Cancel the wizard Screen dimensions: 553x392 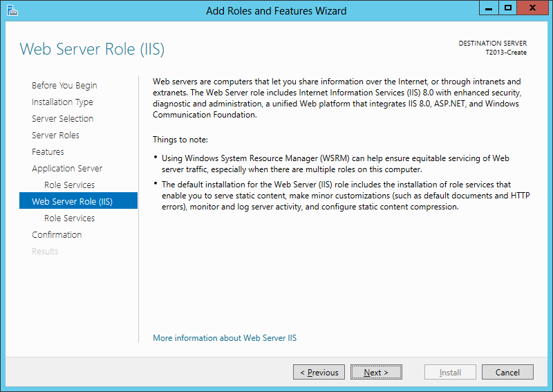click(507, 373)
